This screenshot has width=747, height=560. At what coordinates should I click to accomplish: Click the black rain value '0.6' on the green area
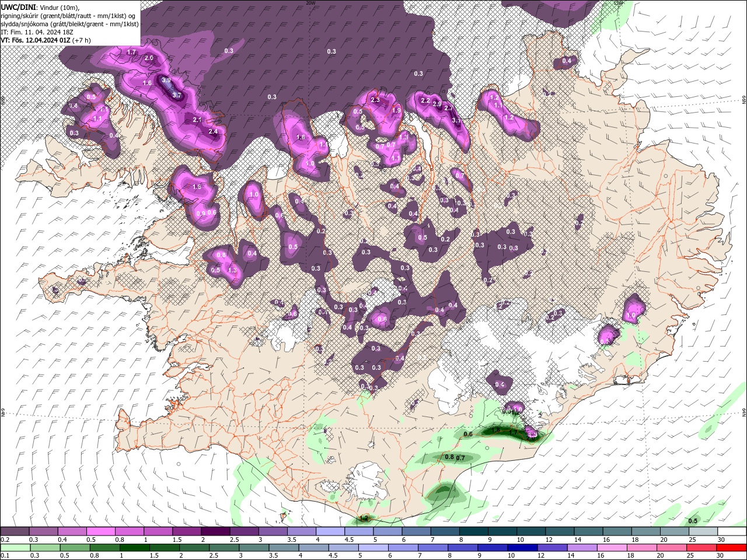click(468, 435)
